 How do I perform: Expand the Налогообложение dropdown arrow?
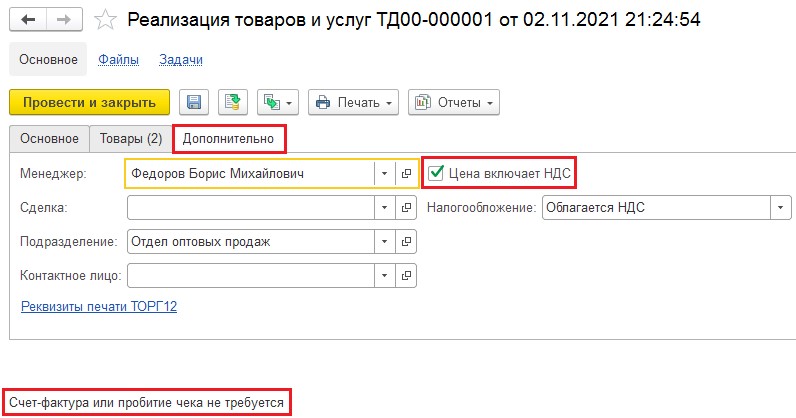(x=781, y=208)
